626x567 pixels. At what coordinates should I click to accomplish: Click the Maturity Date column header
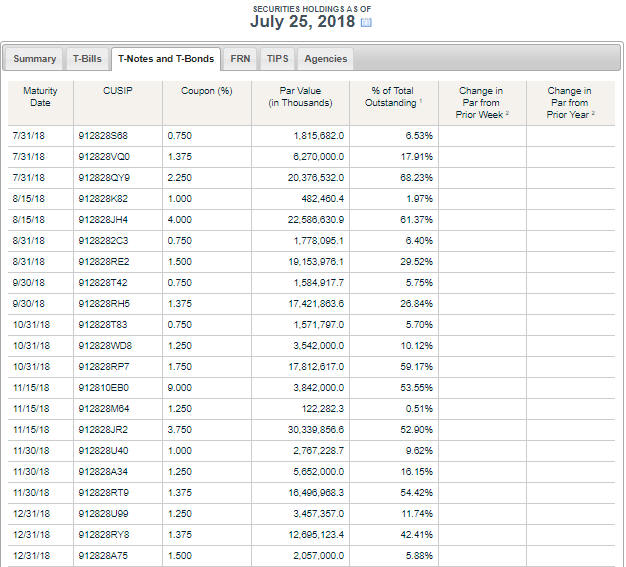[x=40, y=97]
